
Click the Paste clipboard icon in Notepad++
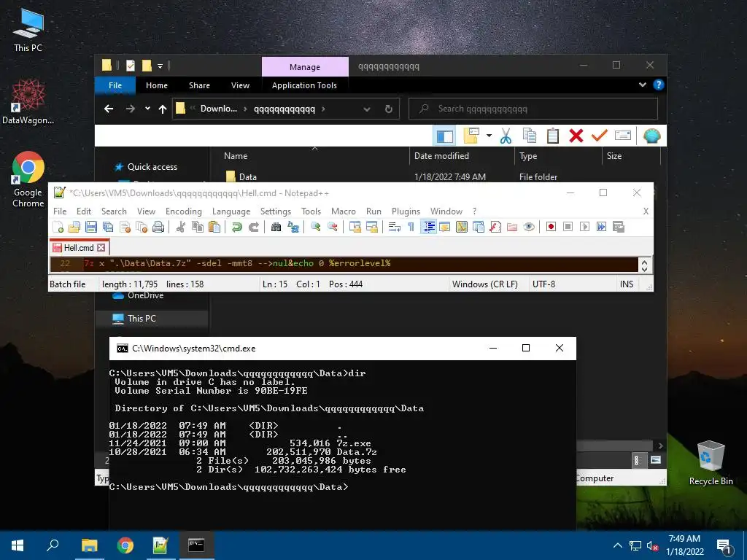(x=214, y=227)
